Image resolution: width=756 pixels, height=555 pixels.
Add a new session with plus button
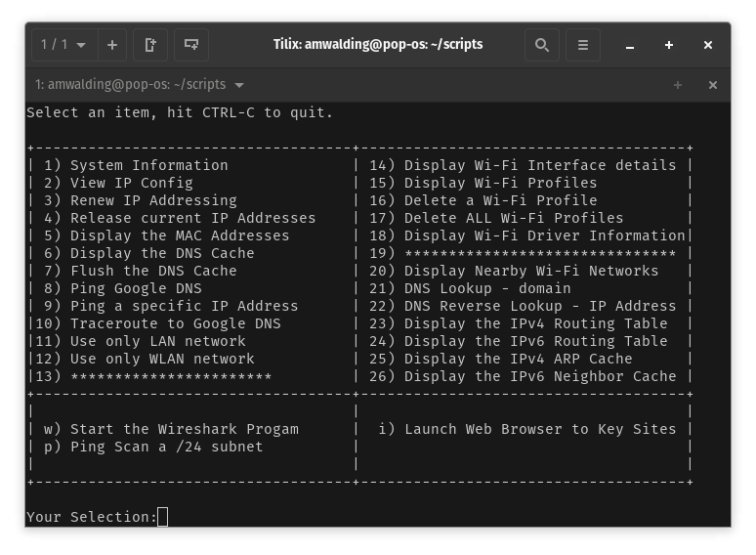click(x=111, y=45)
